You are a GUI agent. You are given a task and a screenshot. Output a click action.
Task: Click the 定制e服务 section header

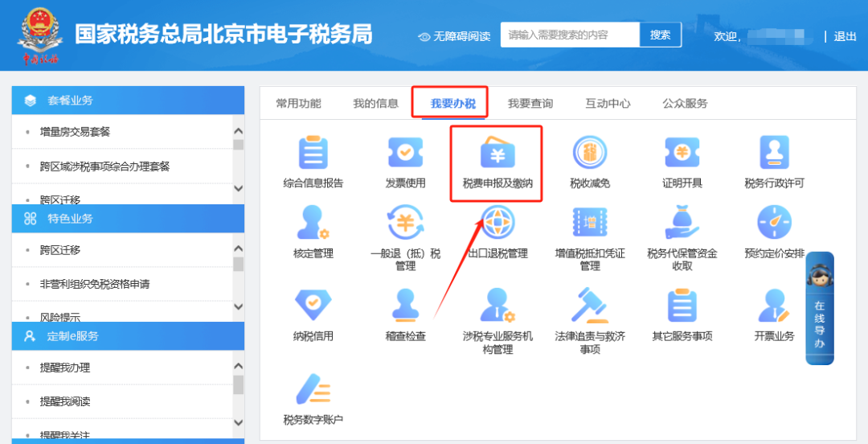point(128,336)
